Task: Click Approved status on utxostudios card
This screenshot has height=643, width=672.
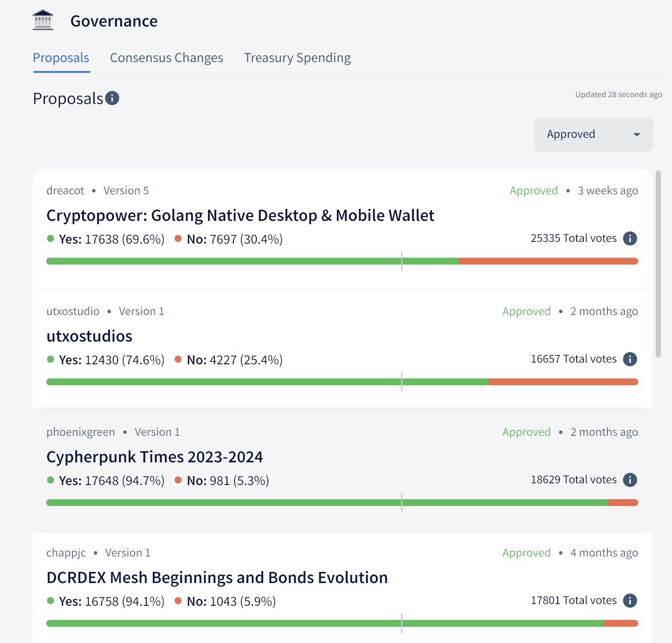Action: tap(526, 311)
